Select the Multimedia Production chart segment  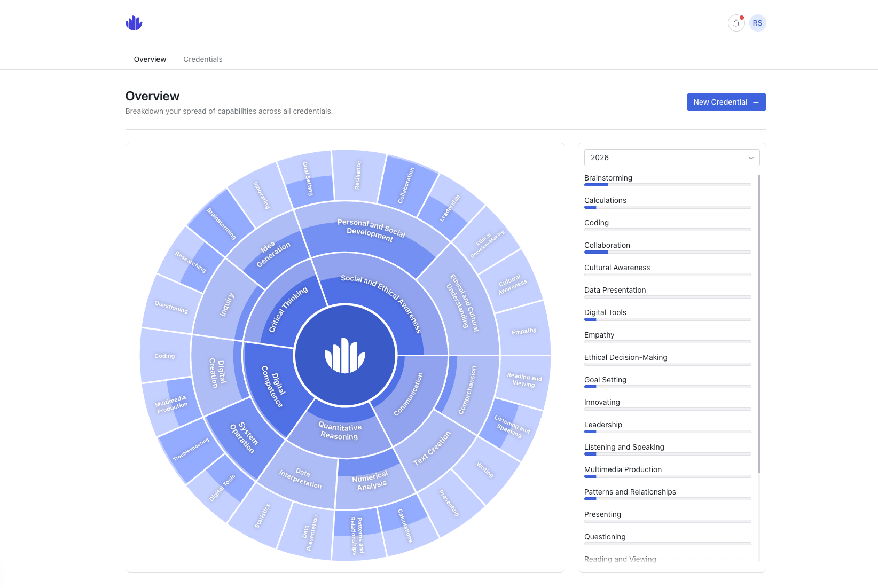[x=171, y=403]
